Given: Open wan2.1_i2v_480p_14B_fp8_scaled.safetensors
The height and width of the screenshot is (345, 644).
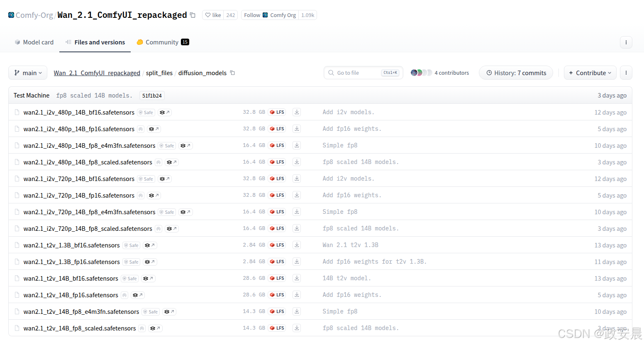Looking at the screenshot, I should click(x=88, y=162).
